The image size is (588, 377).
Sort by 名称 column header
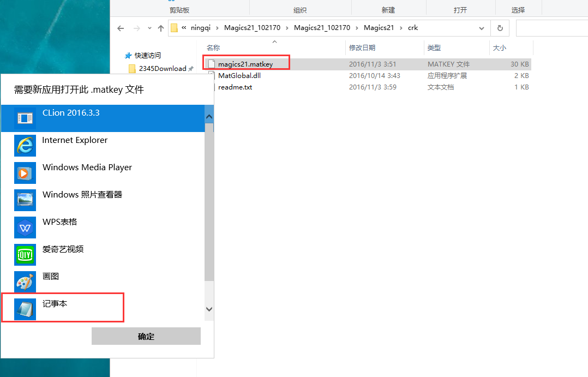click(213, 47)
